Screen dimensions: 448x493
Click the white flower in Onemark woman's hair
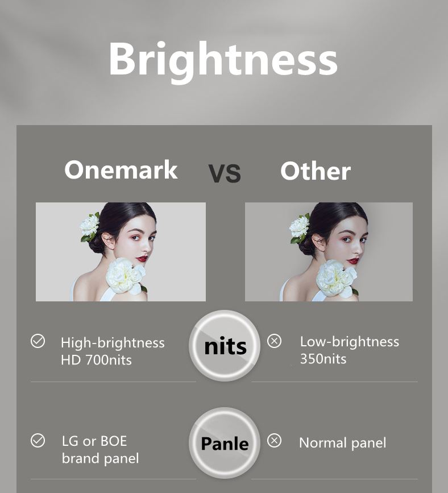89,226
